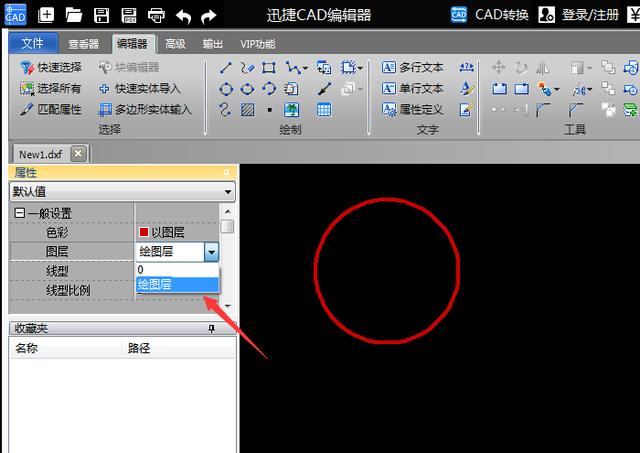This screenshot has width=640, height=453.
Task: Insert 单行文本 single-line text
Action: pyautogui.click(x=413, y=89)
